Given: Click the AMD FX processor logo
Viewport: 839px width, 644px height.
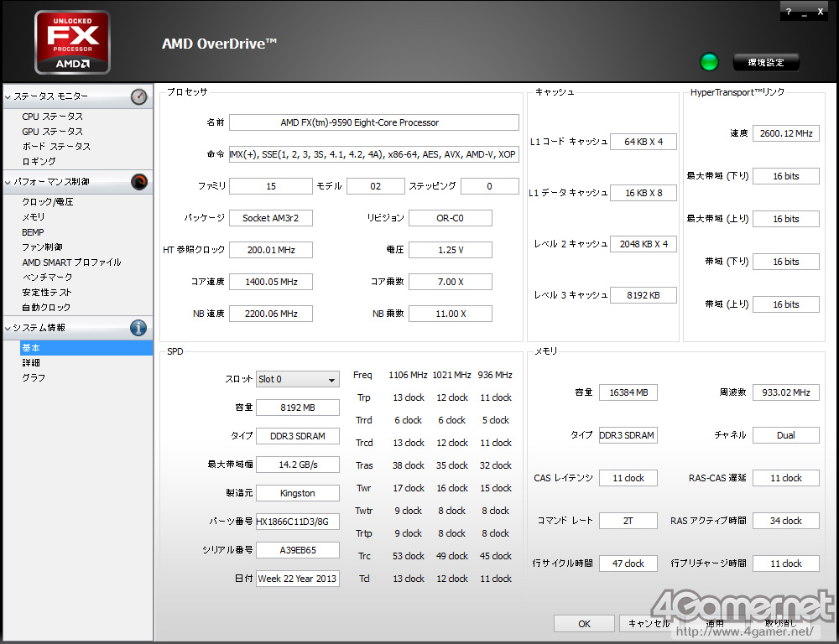Looking at the screenshot, I should pyautogui.click(x=72, y=42).
